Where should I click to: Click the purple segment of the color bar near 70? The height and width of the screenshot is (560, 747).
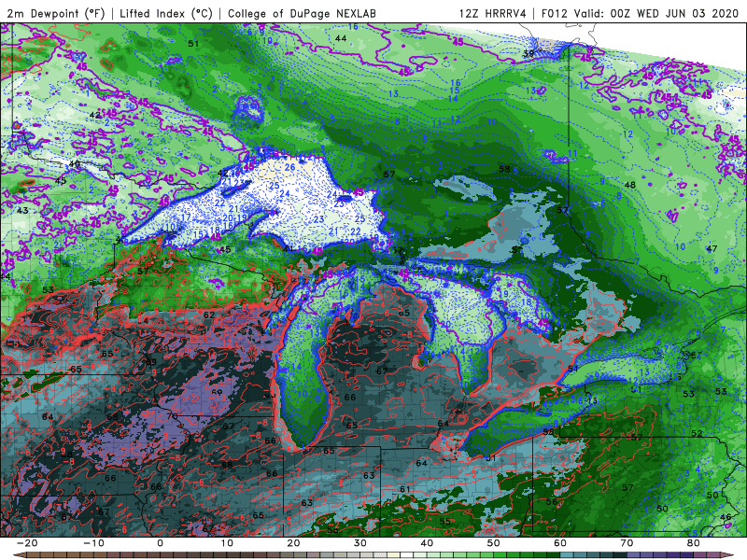(x=634, y=555)
